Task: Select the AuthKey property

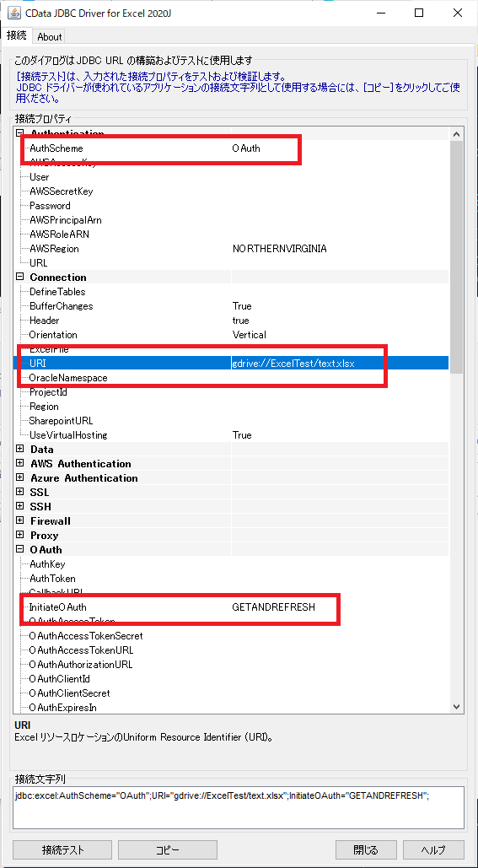Action: click(231, 564)
